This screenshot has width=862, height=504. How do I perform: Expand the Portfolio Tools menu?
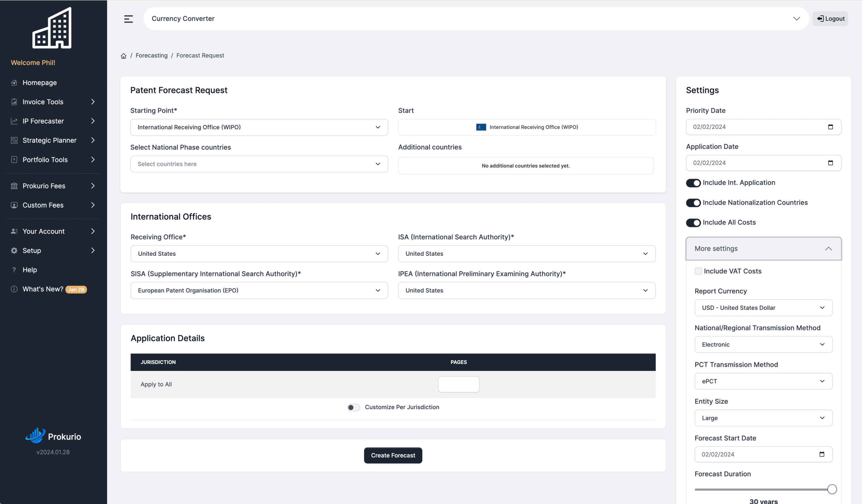(x=93, y=160)
